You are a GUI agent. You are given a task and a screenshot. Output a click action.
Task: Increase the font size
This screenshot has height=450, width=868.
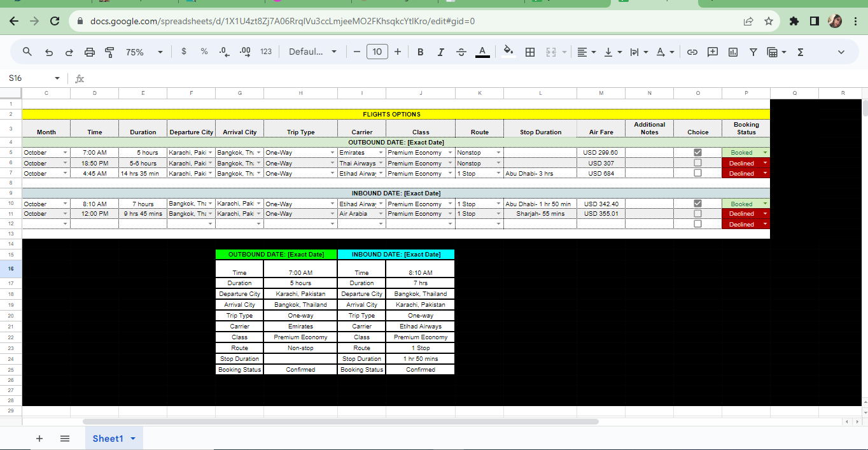(398, 52)
